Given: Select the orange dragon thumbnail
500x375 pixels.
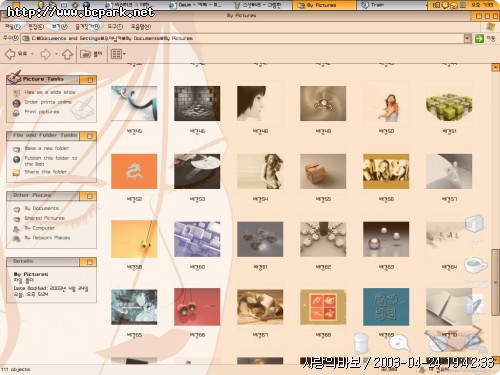Looking at the screenshot, I should coord(134,171).
